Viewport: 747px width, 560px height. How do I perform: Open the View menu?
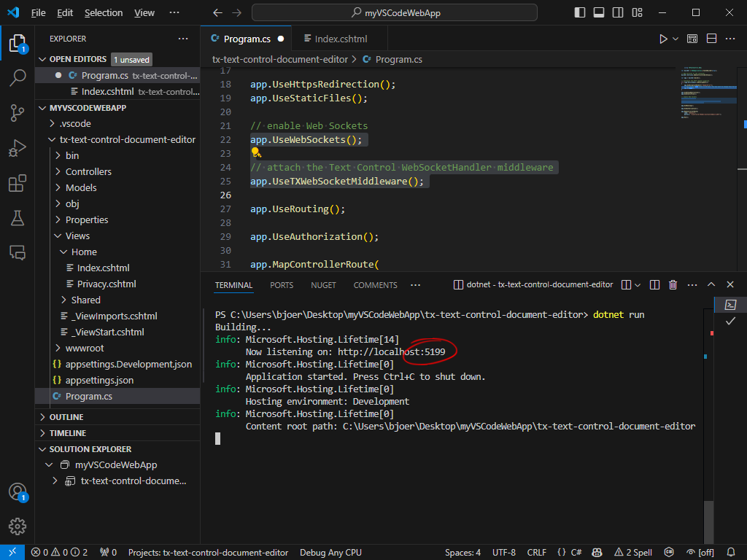click(x=144, y=13)
